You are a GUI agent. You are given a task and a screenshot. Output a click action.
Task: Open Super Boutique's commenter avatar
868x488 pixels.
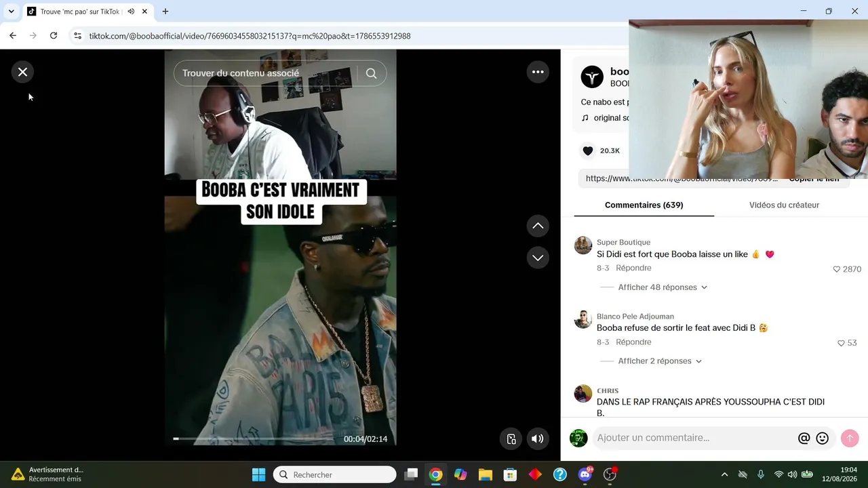click(x=583, y=245)
